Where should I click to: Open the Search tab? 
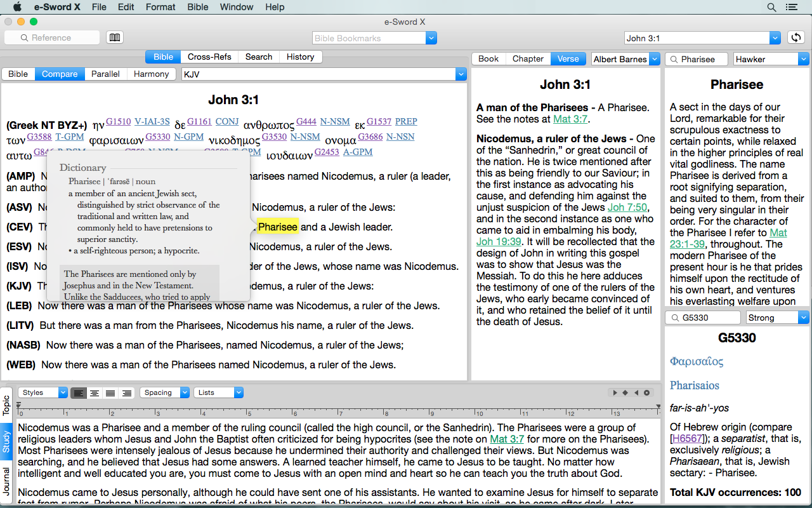pyautogui.click(x=259, y=57)
